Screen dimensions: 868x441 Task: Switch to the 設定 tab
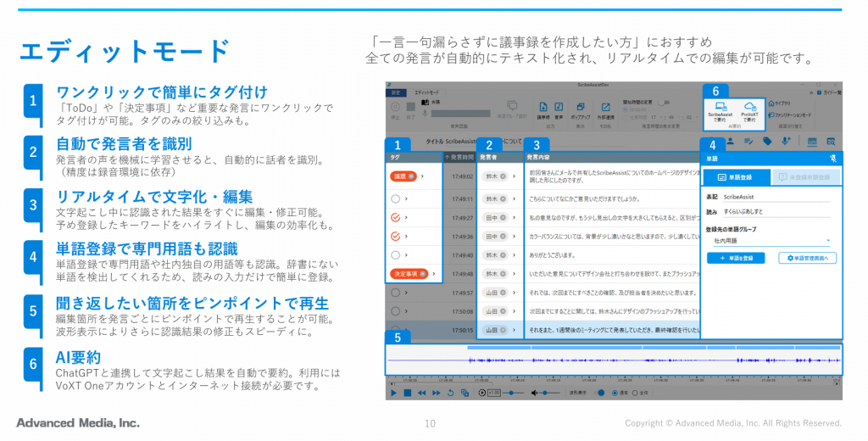click(x=396, y=93)
